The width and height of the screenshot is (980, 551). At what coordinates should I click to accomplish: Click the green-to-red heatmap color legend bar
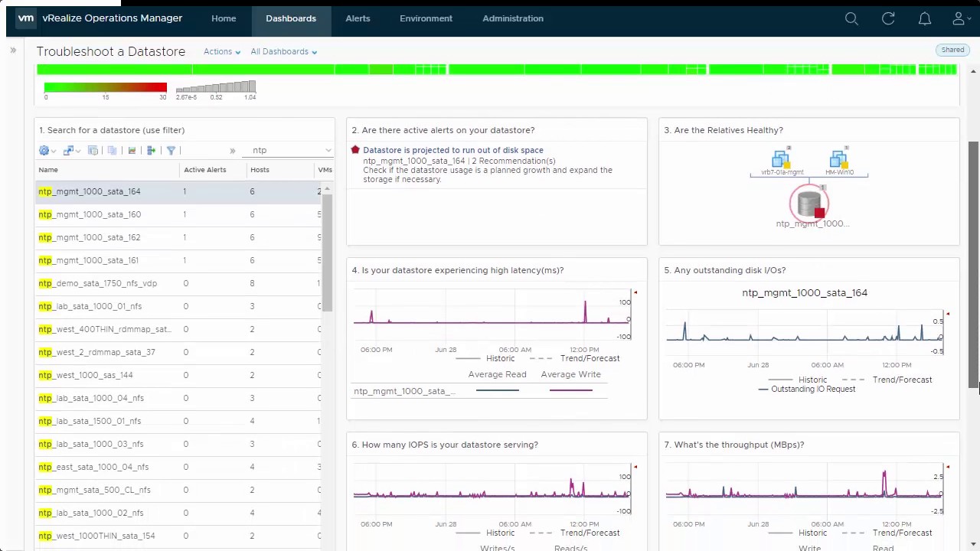[x=105, y=87]
